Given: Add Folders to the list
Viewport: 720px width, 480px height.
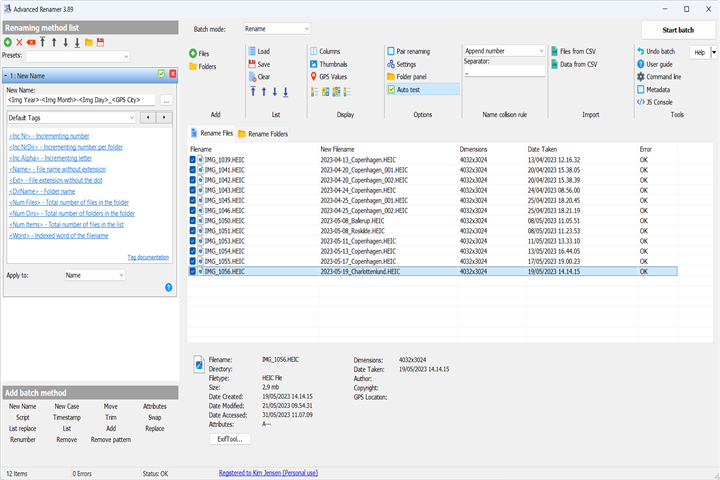Looking at the screenshot, I should [x=202, y=67].
